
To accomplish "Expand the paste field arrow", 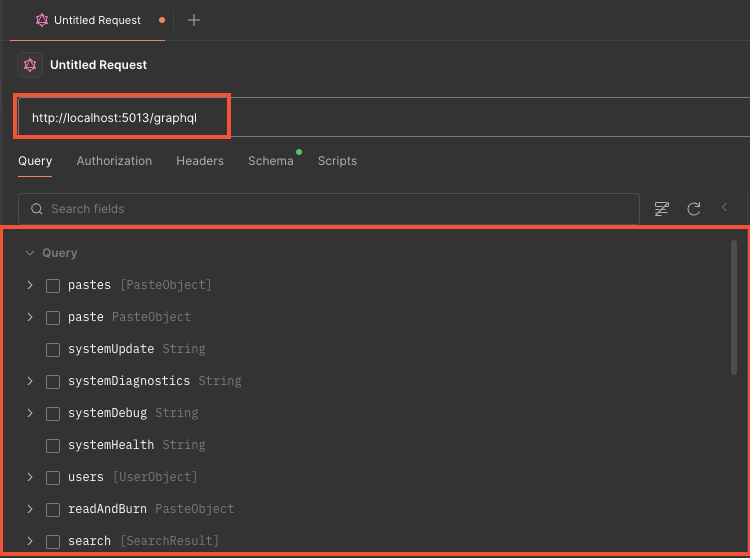I will (30, 317).
